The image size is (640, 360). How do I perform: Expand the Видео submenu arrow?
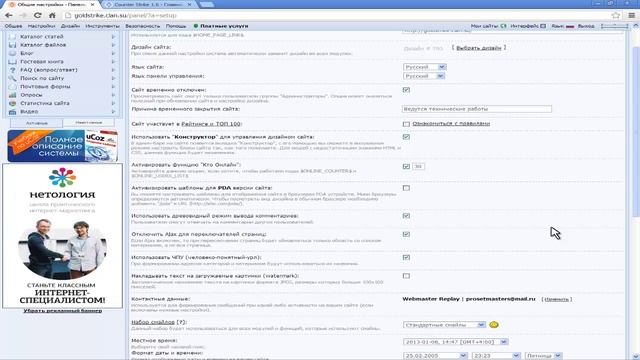(x=113, y=111)
